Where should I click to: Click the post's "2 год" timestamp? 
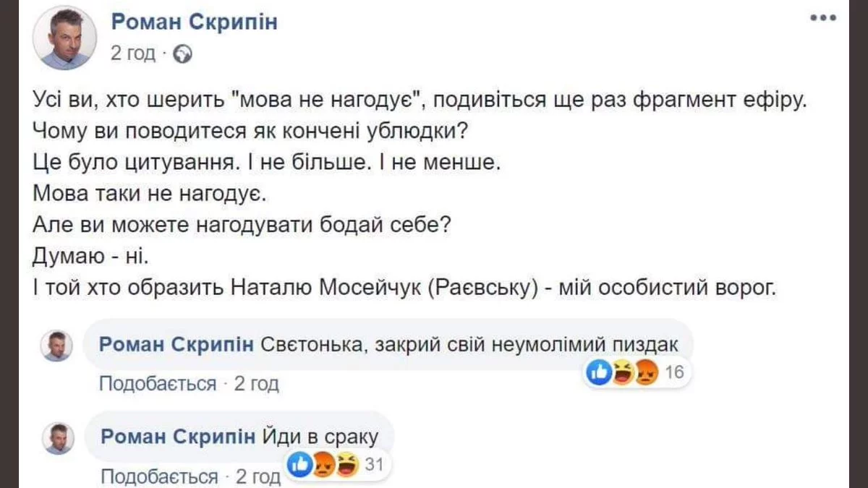[133, 53]
